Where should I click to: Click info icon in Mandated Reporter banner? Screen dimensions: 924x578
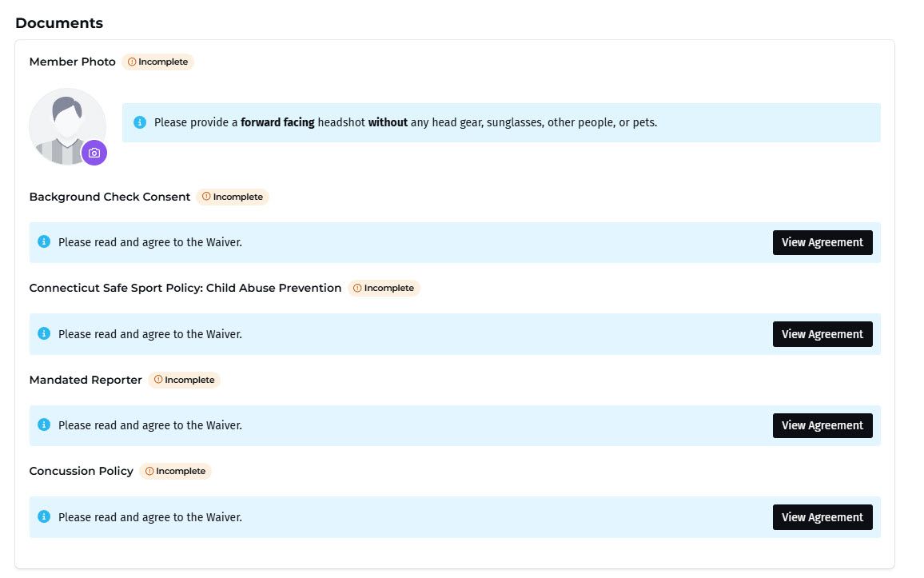(44, 425)
